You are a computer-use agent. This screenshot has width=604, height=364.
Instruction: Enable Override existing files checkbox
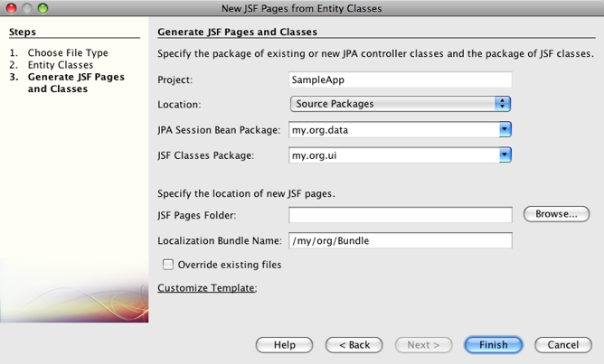[168, 265]
